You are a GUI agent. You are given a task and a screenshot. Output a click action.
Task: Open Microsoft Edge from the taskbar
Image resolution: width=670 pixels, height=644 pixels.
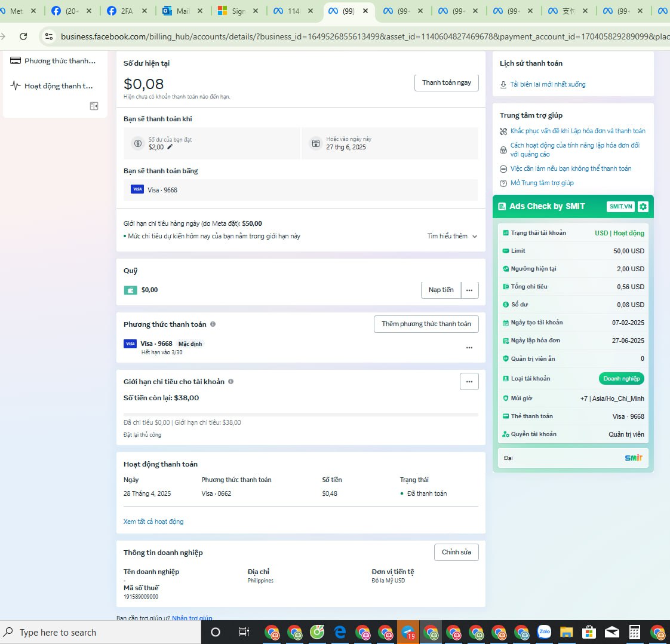point(340,632)
